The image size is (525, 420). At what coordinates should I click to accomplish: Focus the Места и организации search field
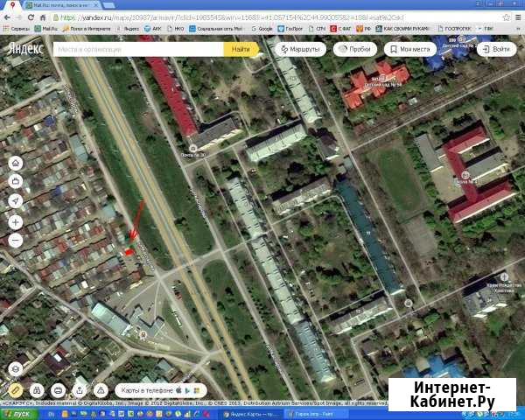pyautogui.click(x=138, y=49)
